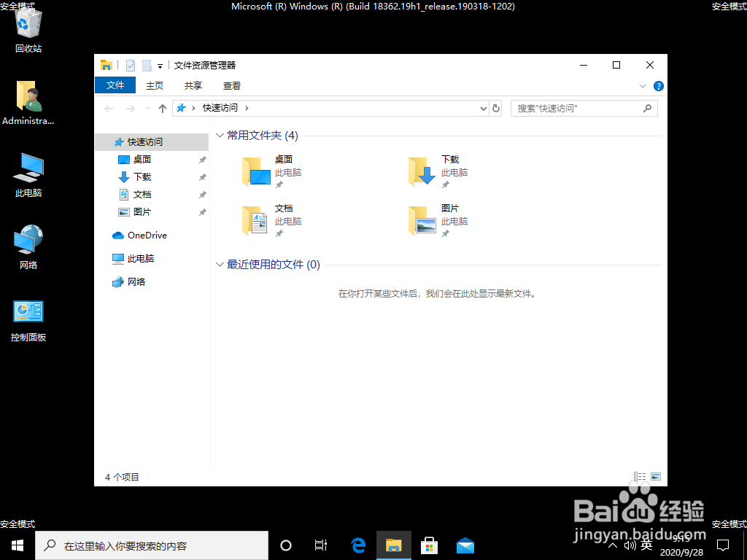This screenshot has height=560, width=747.
Task: Click the taskbar search box
Action: pyautogui.click(x=152, y=545)
